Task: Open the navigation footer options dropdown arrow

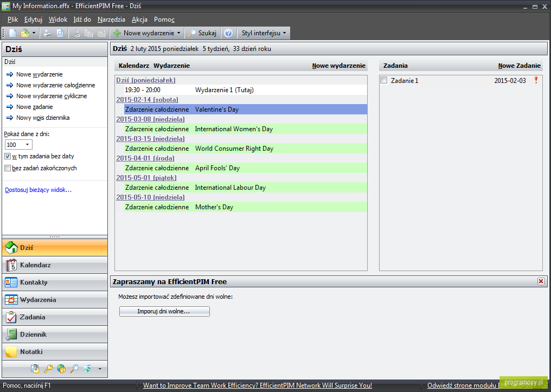Action: (x=100, y=369)
